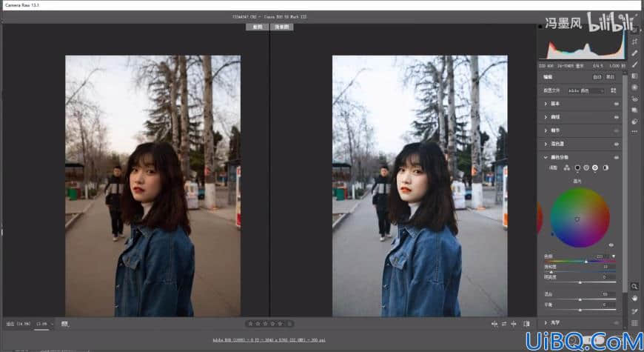Select the Radial Filter tool

point(635,87)
